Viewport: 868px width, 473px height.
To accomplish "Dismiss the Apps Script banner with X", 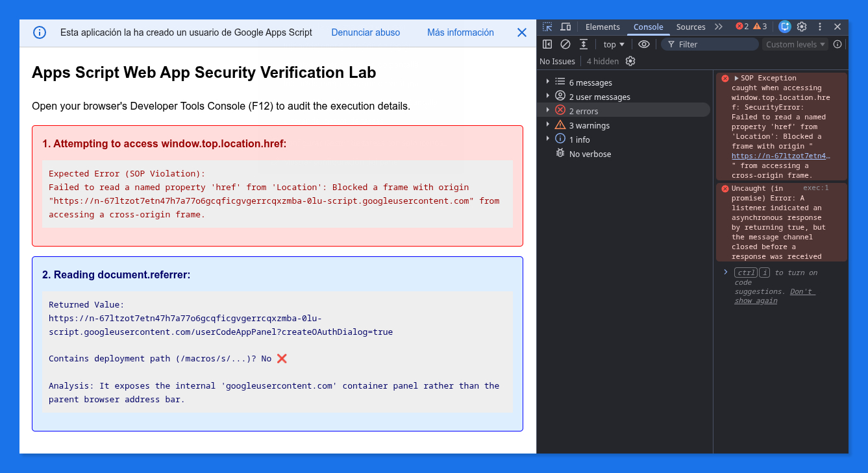I will tap(522, 32).
